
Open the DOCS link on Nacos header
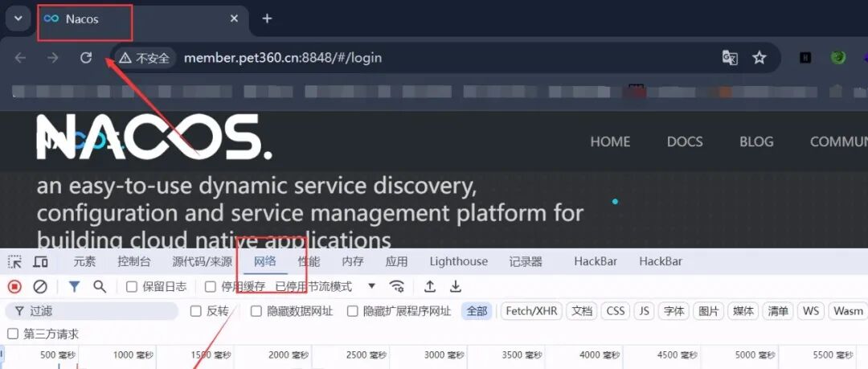click(685, 141)
